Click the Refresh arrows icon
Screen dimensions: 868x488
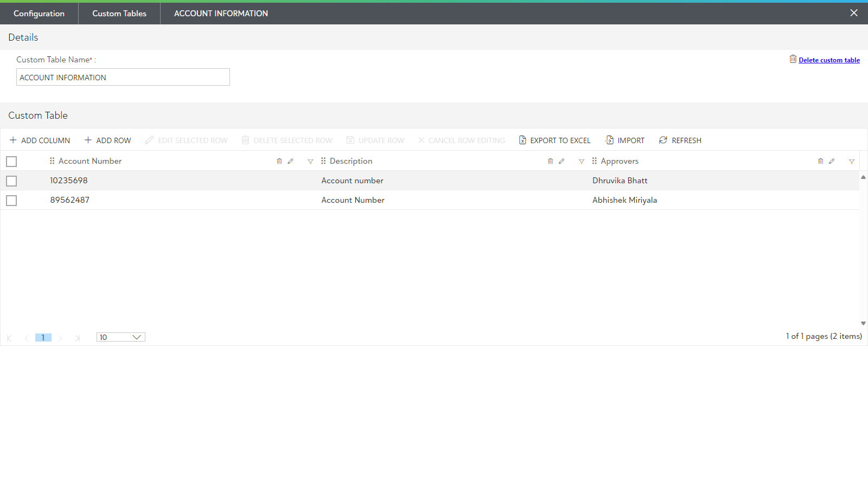663,140
